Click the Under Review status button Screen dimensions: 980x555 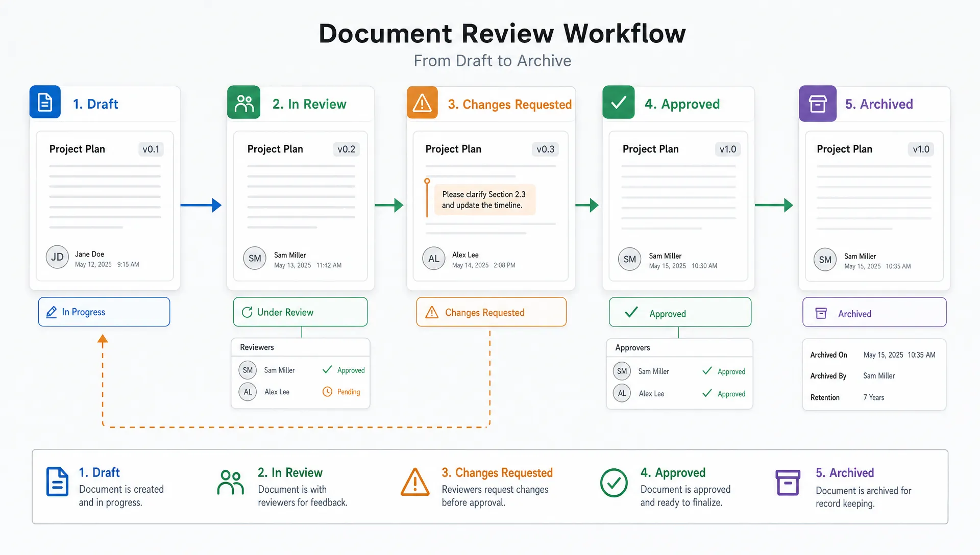[x=301, y=312]
